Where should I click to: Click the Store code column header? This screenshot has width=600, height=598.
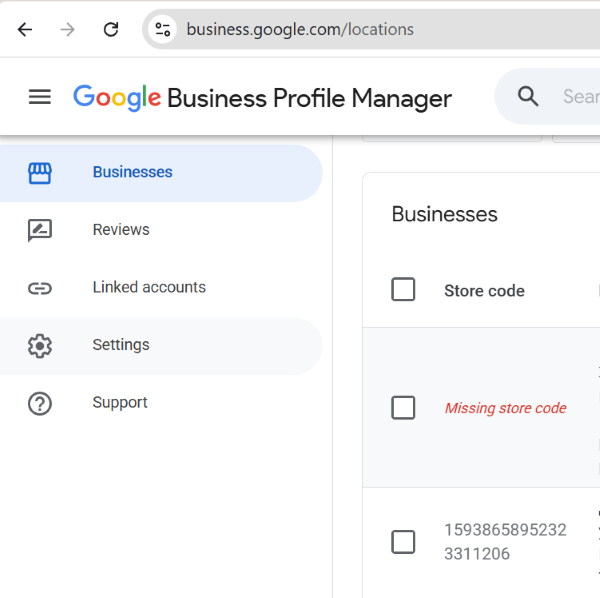coord(484,291)
